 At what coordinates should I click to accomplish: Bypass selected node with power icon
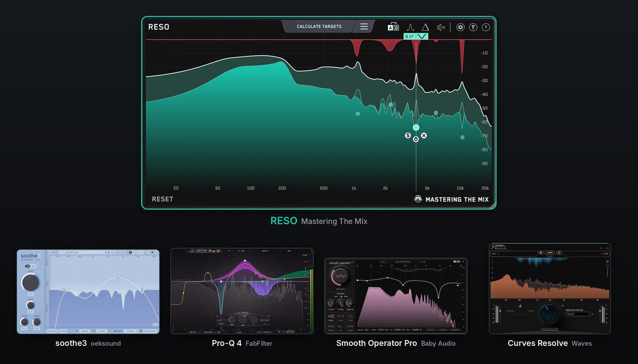[x=416, y=139]
